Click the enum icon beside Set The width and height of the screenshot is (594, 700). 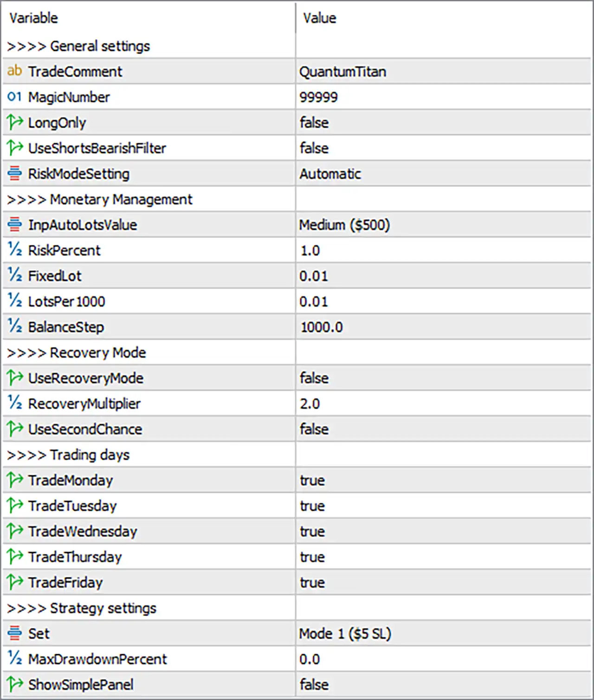pos(14,633)
